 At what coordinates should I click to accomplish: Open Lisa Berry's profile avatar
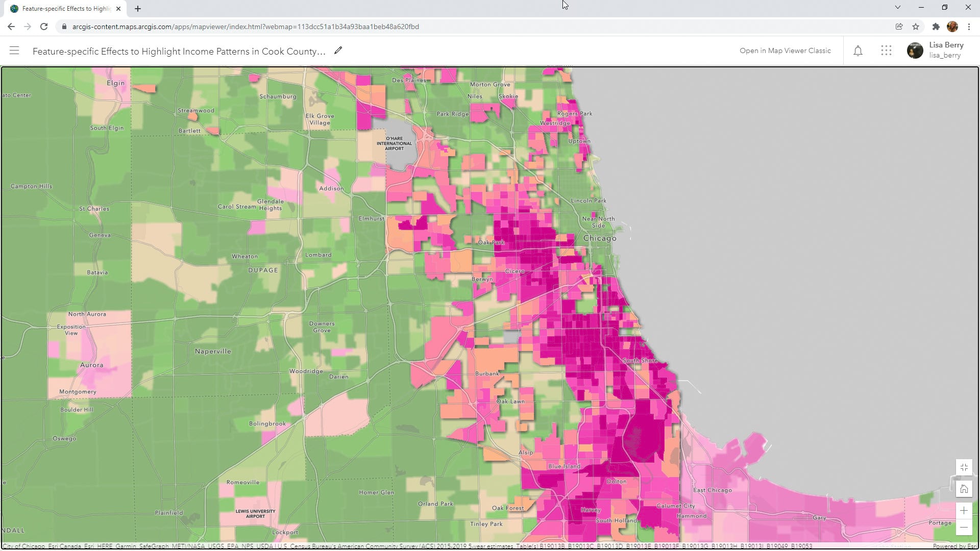915,51
